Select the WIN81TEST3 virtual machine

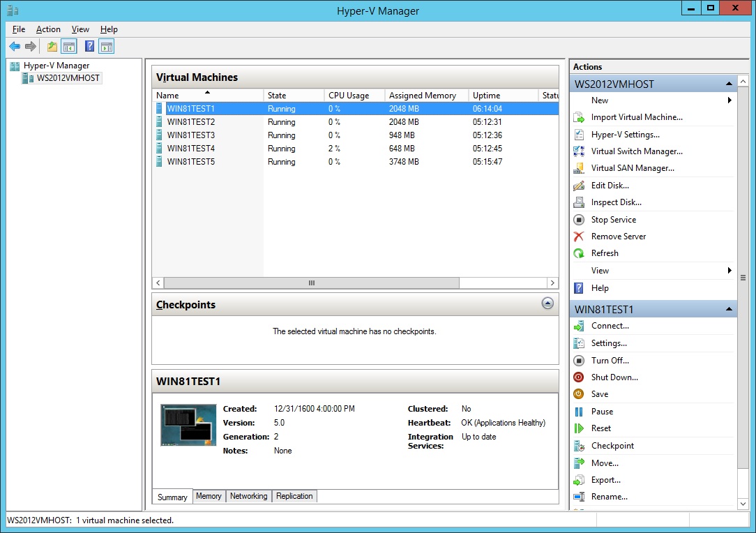190,135
